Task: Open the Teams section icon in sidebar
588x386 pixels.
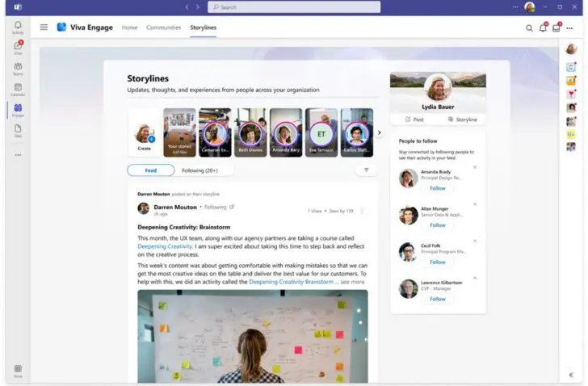Action: click(x=18, y=69)
